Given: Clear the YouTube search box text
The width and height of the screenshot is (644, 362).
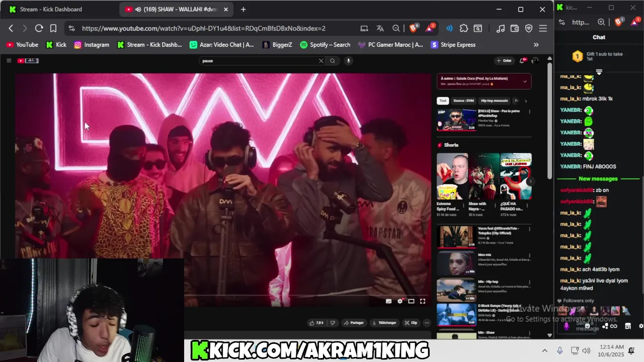Looking at the screenshot, I should (321, 61).
